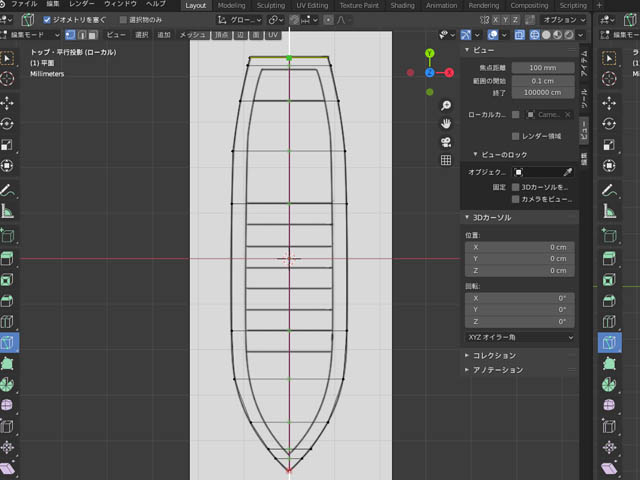Pick the Bevel tool in left viewport toolbar

click(7, 301)
